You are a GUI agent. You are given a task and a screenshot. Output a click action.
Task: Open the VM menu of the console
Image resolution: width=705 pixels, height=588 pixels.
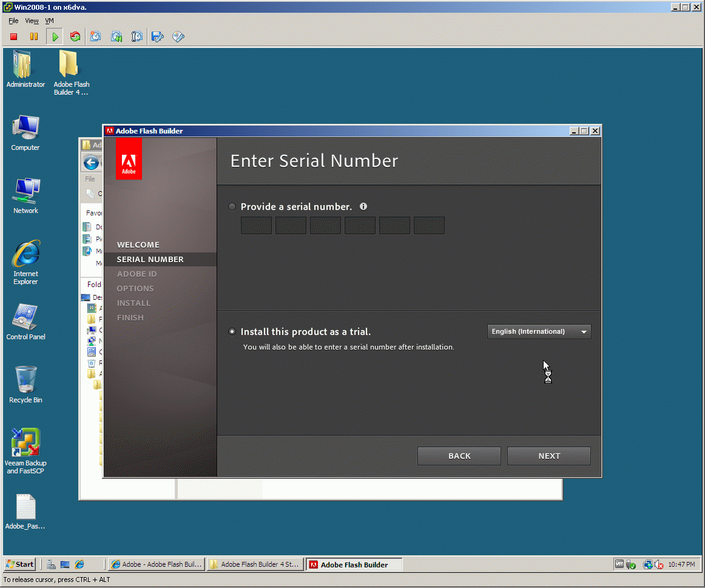point(50,21)
